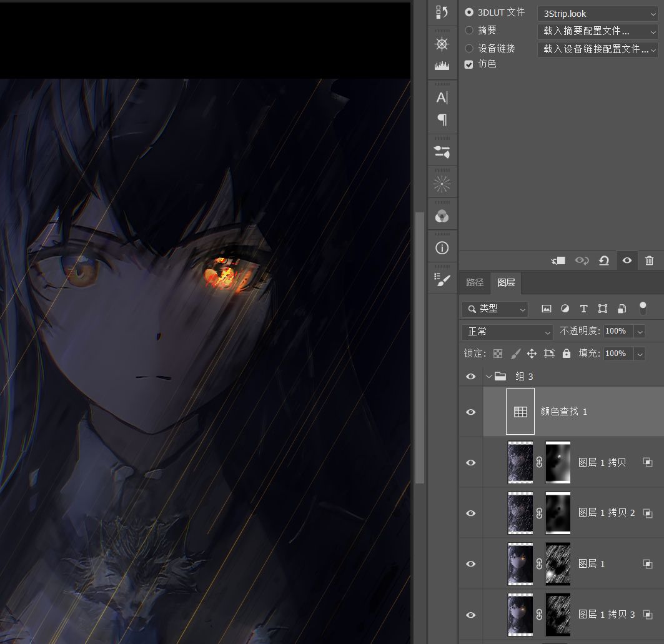664x644 pixels.
Task: Open the starburst panel icon
Action: [x=442, y=184]
